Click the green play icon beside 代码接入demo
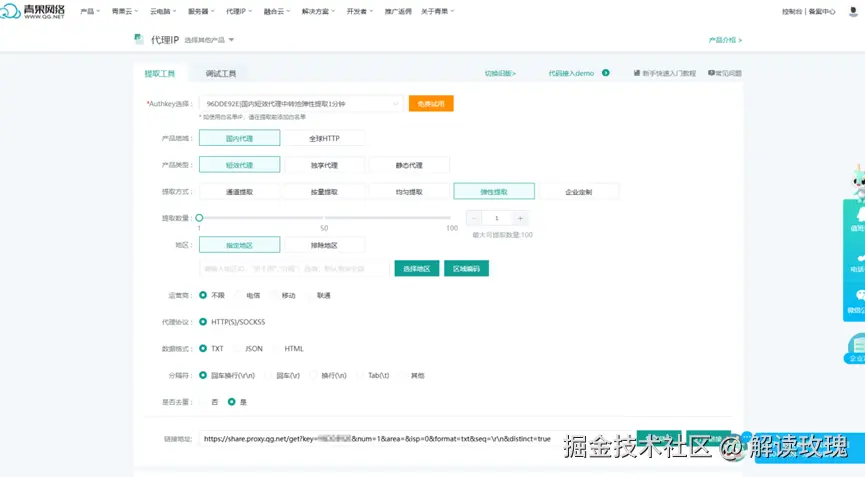Viewport: 865px width, 477px height. (606, 73)
